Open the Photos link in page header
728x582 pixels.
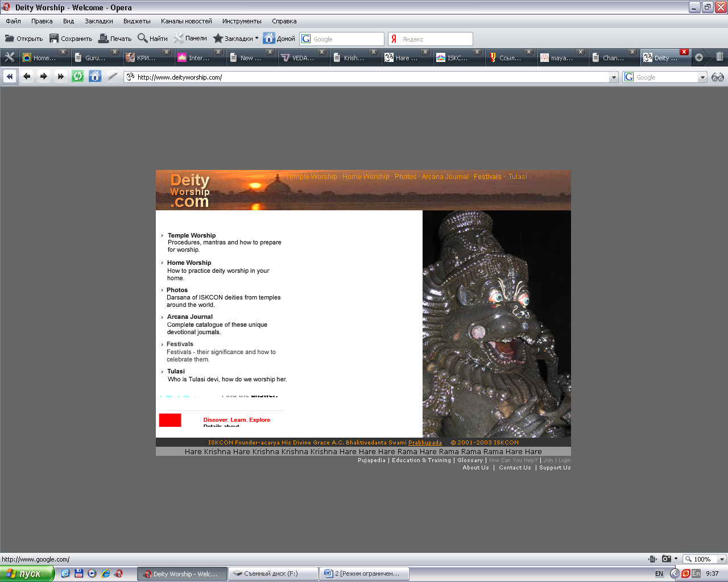tap(406, 177)
